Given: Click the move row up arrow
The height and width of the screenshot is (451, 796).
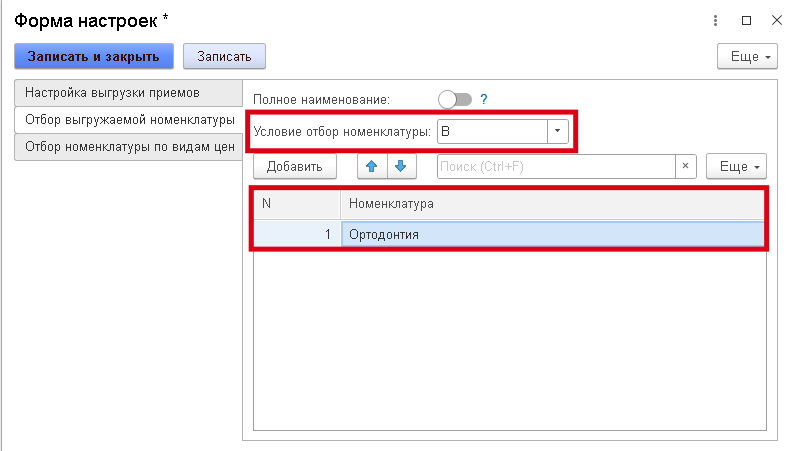Looking at the screenshot, I should tap(371, 166).
